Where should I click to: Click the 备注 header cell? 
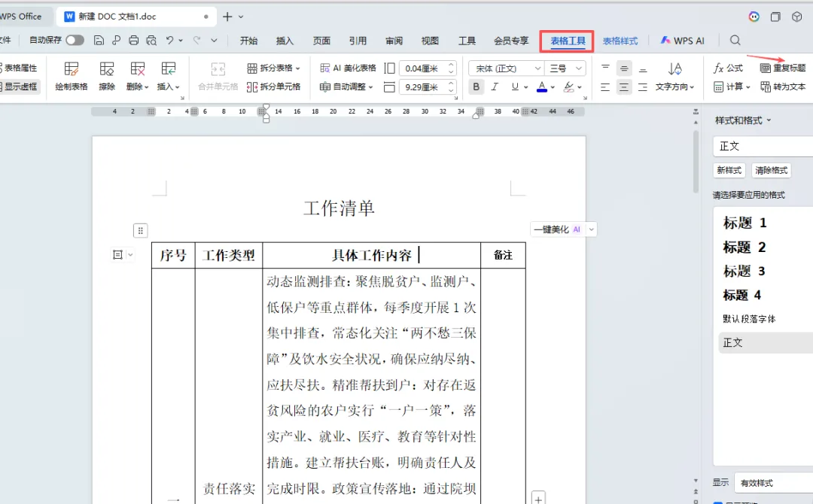503,255
